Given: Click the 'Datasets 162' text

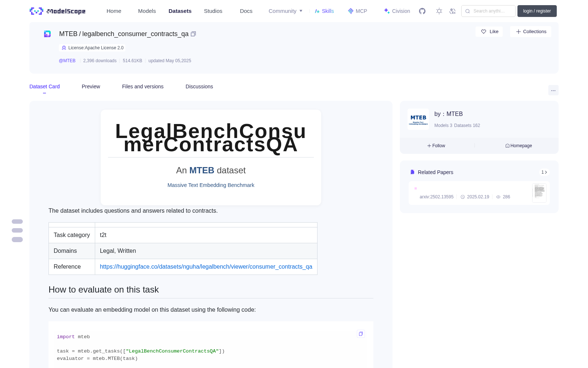Looking at the screenshot, I should click(467, 125).
